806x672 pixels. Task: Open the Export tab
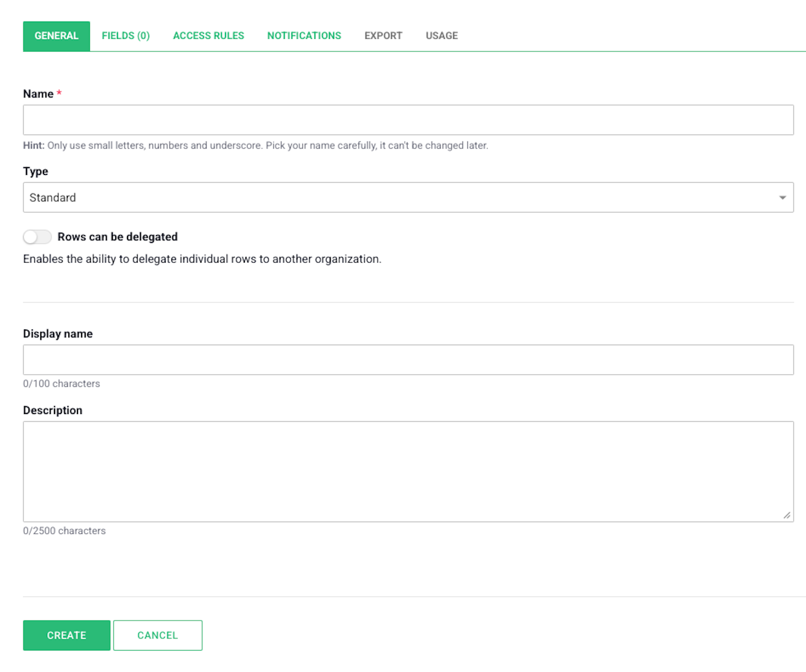tap(383, 36)
